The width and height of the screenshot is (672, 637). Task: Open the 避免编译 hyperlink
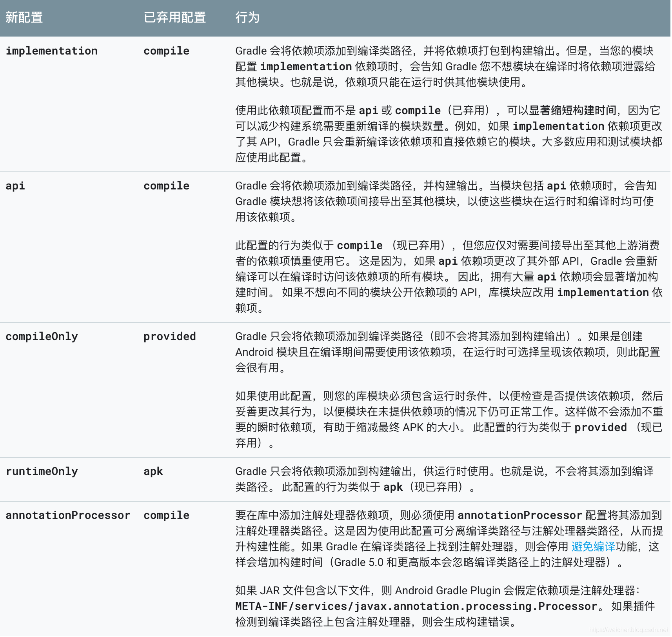coord(593,546)
